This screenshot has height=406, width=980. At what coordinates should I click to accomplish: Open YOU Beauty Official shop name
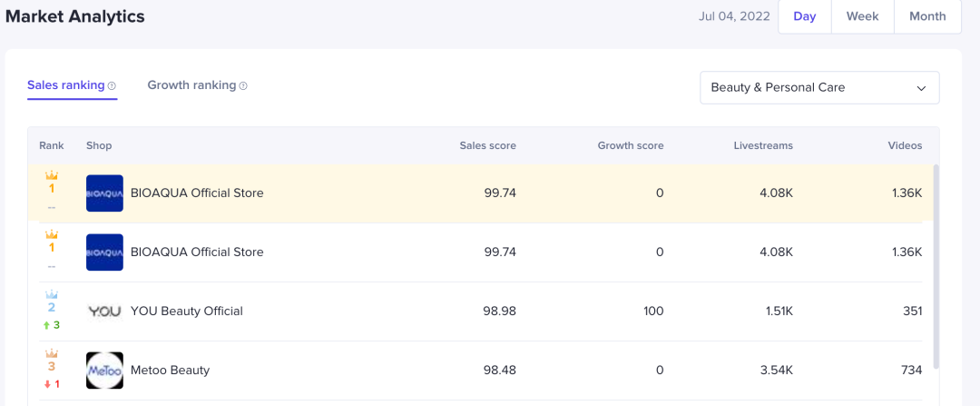click(x=187, y=312)
